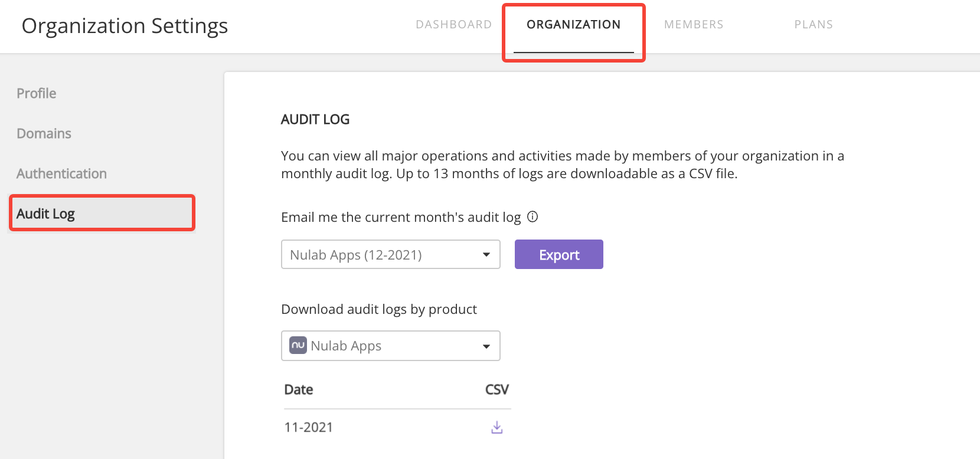
Task: Click the Export button
Action: pyautogui.click(x=559, y=254)
